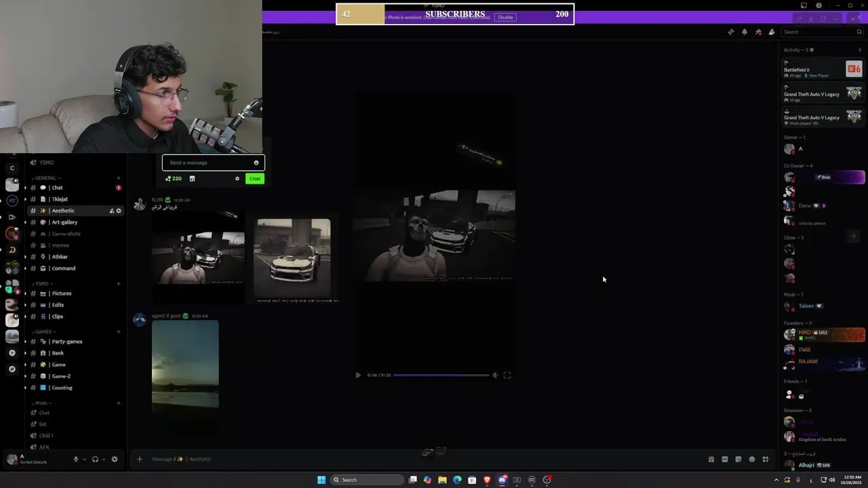
Task: Open File Explorer from taskbar
Action: click(442, 480)
